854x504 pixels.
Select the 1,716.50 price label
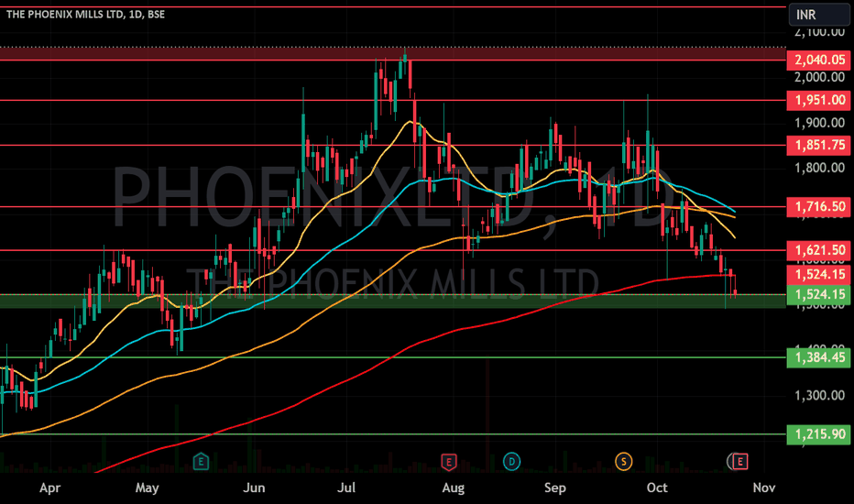[818, 207]
